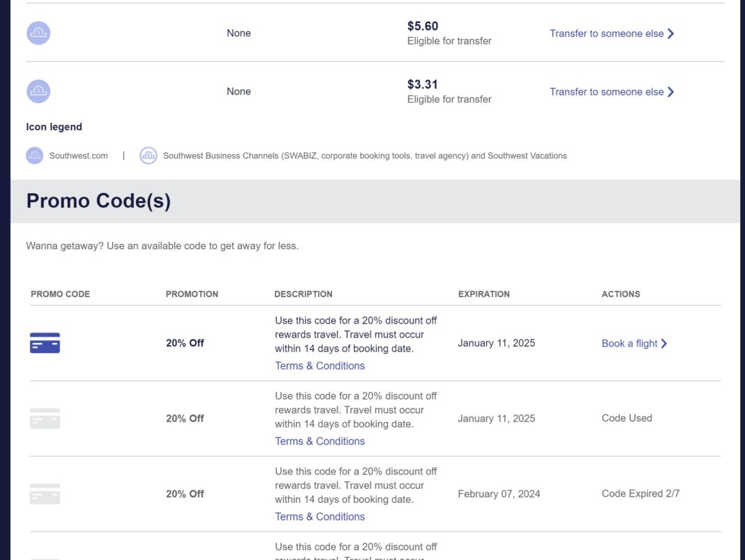
Task: Click the EXPIRATION column header
Action: point(484,294)
